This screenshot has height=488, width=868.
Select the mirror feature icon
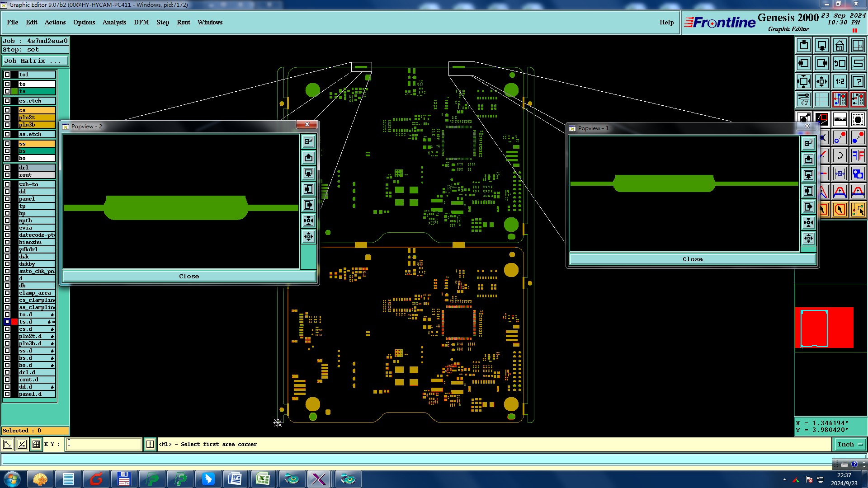click(858, 156)
